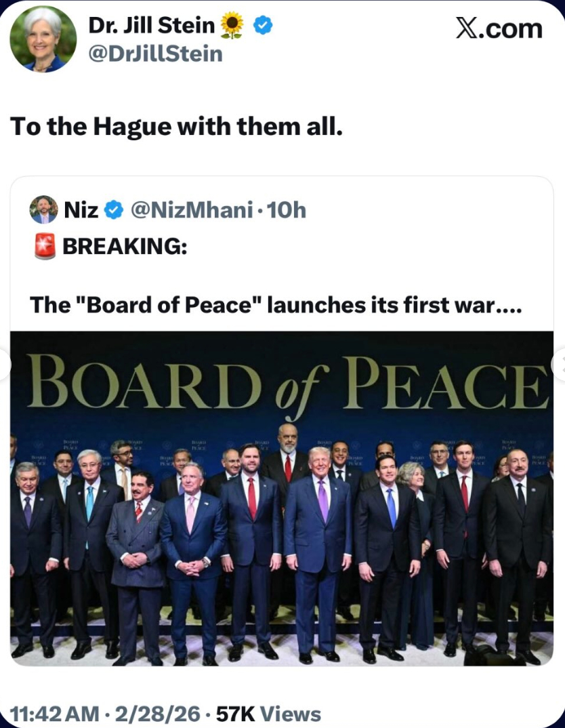Screen dimensions: 565x728
Task: Click the left carousel arrow at the image edge
Action: tap(4, 364)
